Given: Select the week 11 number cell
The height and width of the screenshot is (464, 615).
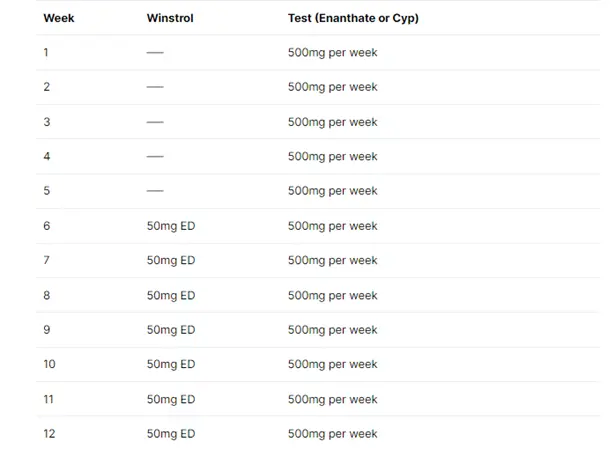Looking at the screenshot, I should (x=49, y=399).
